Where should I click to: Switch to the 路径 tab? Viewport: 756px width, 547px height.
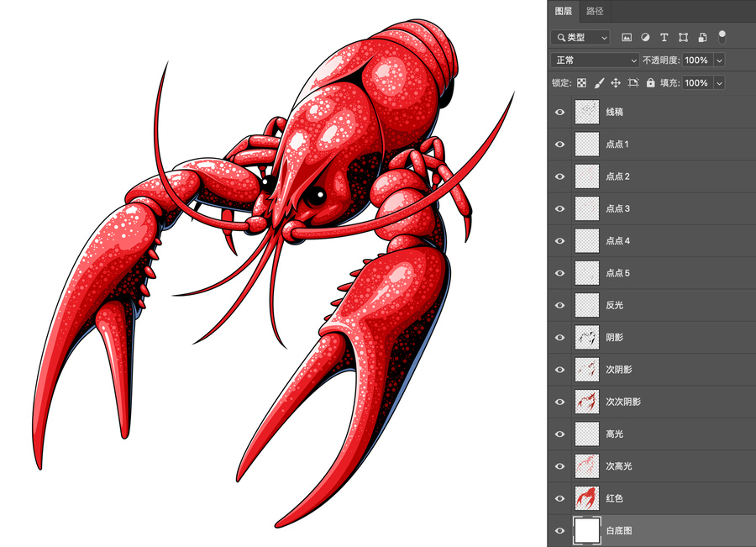[595, 11]
